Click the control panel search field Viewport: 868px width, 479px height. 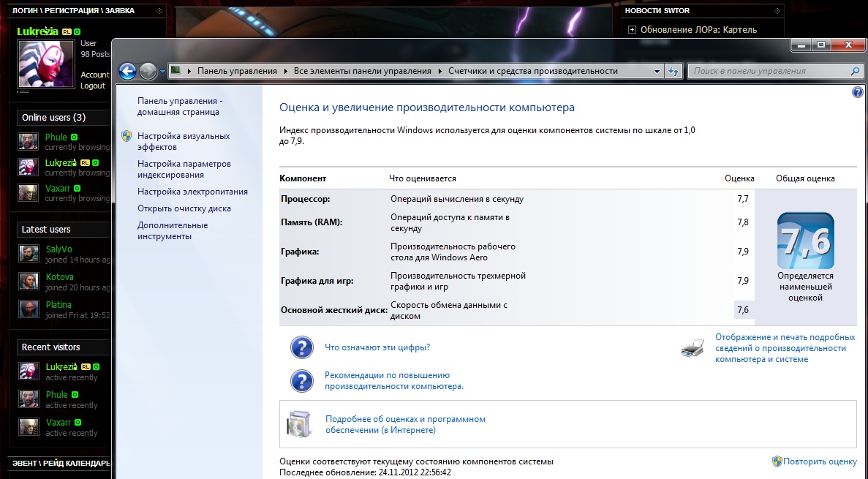(768, 71)
